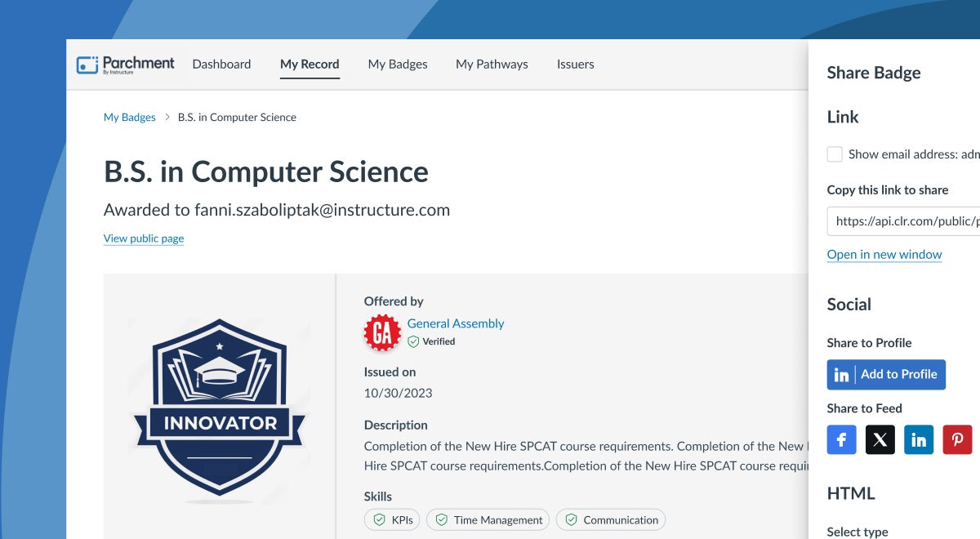This screenshot has height=539, width=980.
Task: Share badge to X feed
Action: tap(880, 439)
